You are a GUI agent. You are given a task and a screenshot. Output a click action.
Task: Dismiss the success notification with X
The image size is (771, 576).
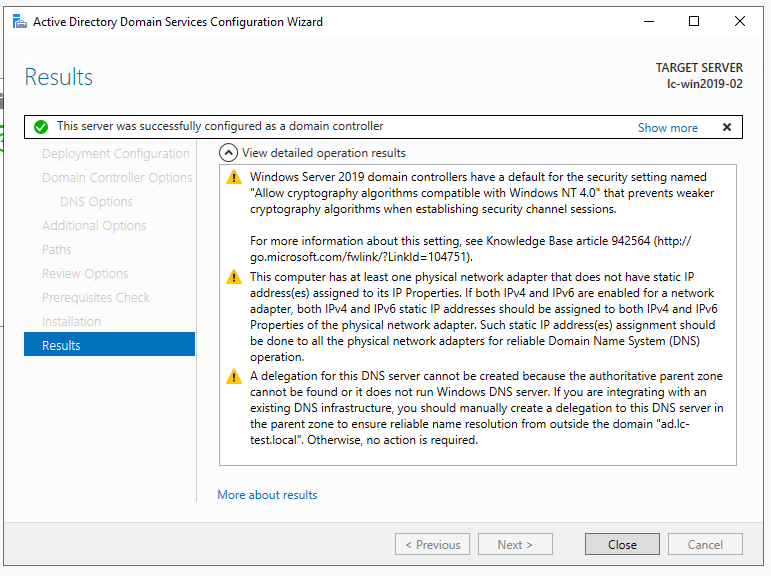point(727,127)
